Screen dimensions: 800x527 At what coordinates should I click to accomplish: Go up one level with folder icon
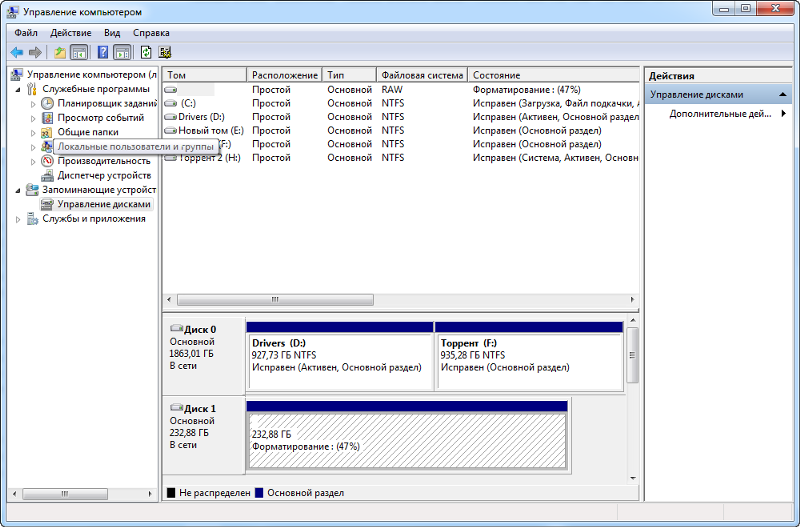coord(60,52)
